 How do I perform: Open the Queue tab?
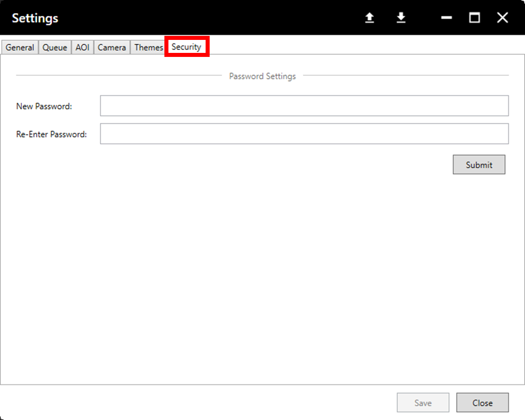[x=55, y=47]
